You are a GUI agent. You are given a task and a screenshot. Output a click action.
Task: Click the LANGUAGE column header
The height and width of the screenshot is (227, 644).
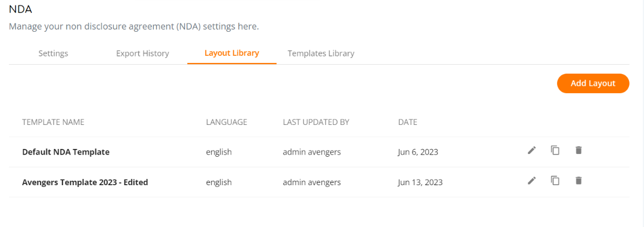coord(226,122)
